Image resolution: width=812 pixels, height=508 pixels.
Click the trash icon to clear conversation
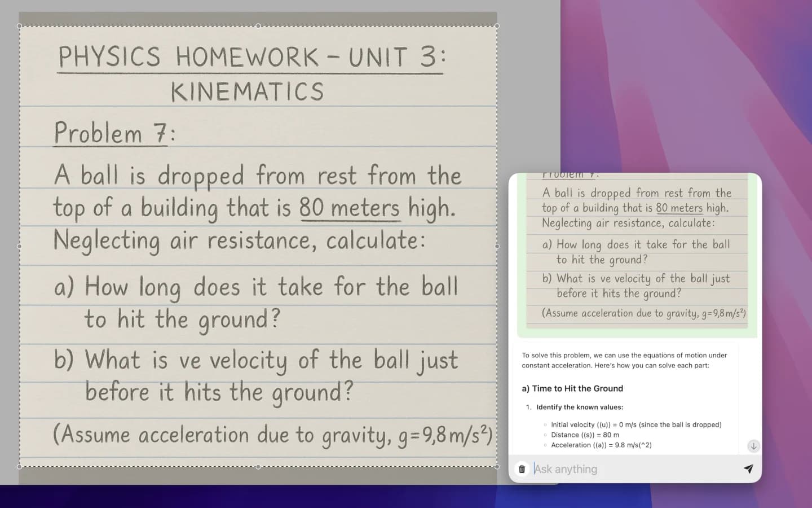point(522,469)
